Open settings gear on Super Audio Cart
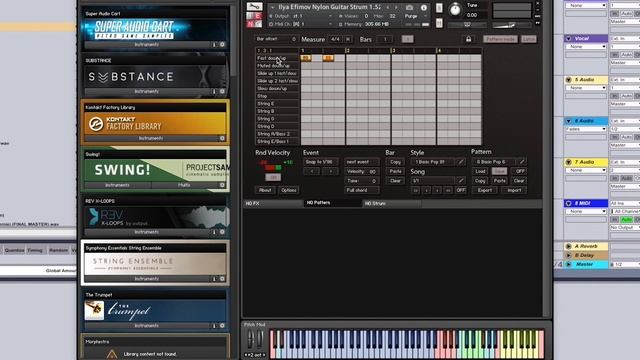This screenshot has width=640, height=360. (222, 44)
